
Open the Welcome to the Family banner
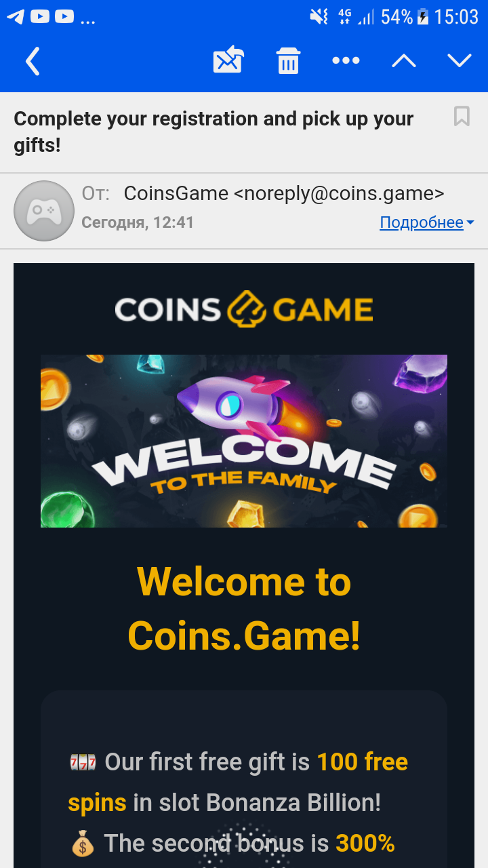click(x=244, y=441)
